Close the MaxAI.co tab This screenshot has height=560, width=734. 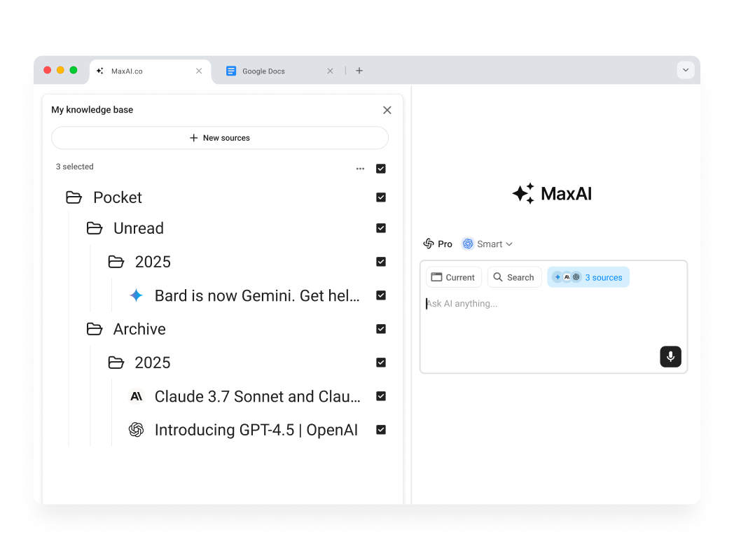pyautogui.click(x=199, y=71)
